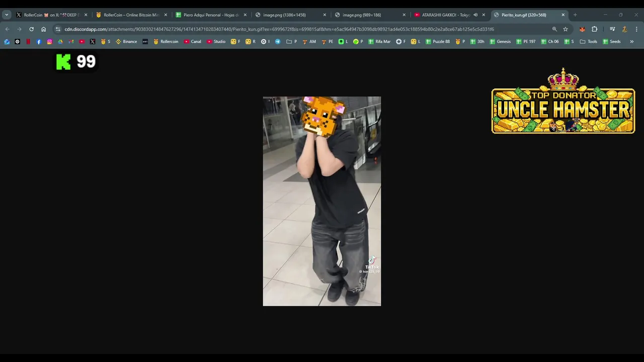This screenshot has height=362, width=644.
Task: Open the Telegram bookmark icon
Action: point(278,42)
